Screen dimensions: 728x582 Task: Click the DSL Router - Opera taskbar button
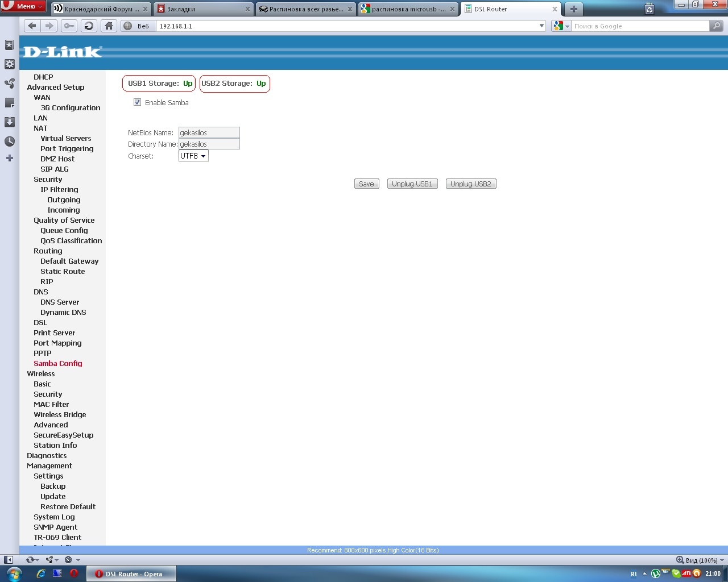(131, 574)
